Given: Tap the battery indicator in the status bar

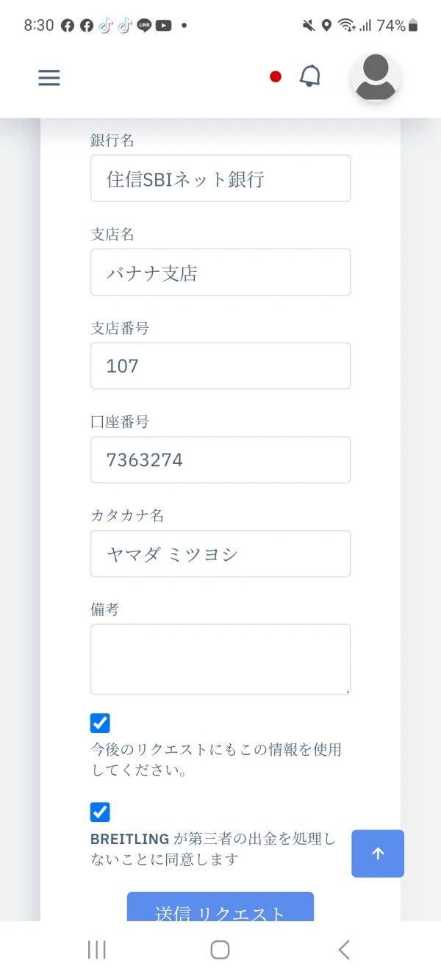Looking at the screenshot, I should tap(413, 26).
